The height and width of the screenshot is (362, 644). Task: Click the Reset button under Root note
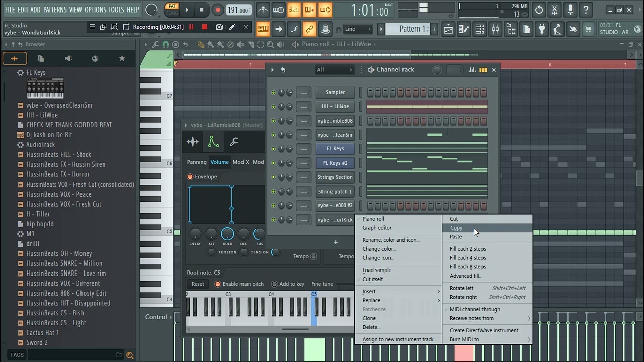point(198,284)
